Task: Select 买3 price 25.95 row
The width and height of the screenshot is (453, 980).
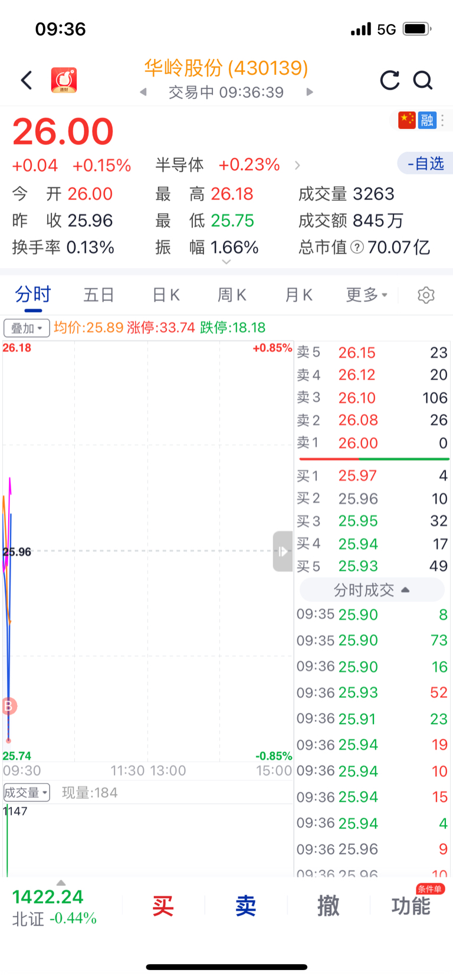Action: 372,521
